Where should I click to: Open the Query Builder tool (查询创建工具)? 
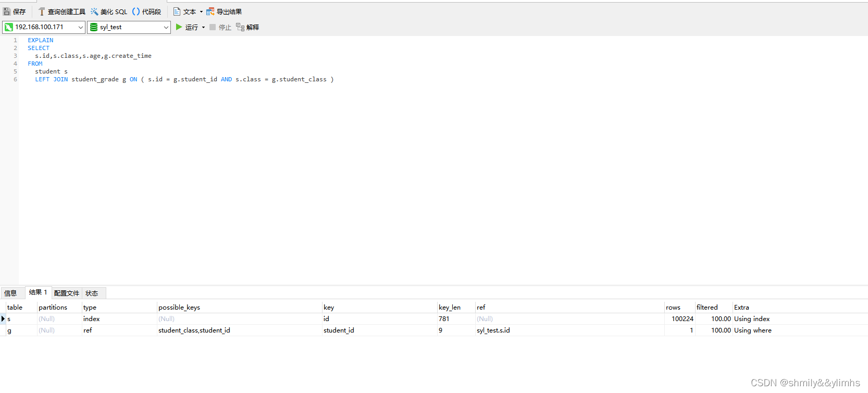coord(61,11)
